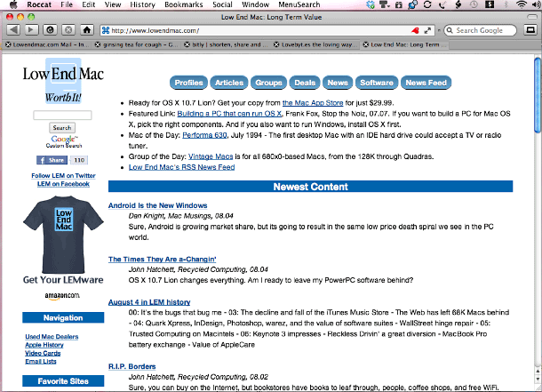Screen dimensions: 542x392
Task: Switch to the bitly shorten, share tab
Action: (x=226, y=44)
